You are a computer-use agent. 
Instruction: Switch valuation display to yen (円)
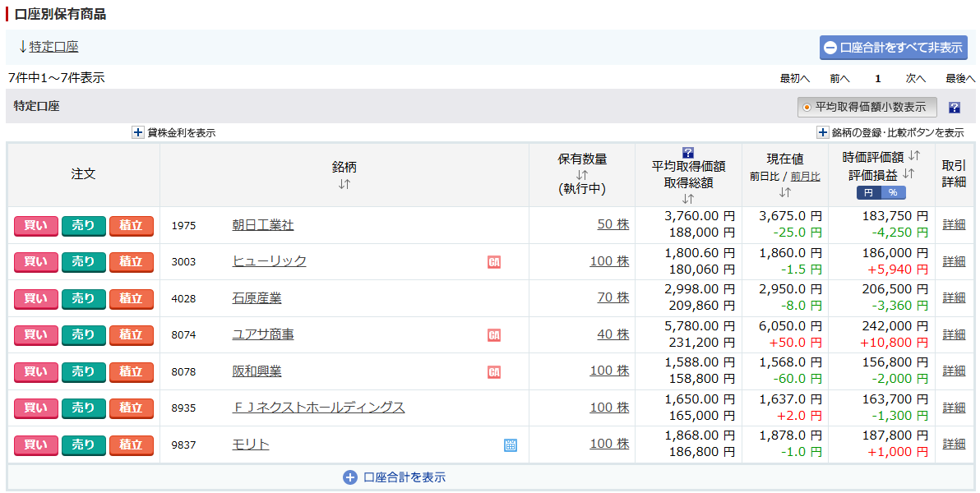[x=868, y=192]
